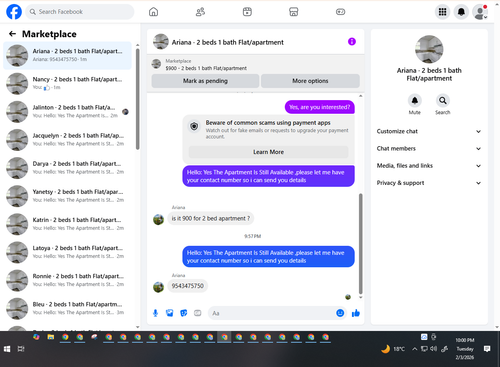Show hidden system tray icons
500x367 pixels.
click(414, 349)
